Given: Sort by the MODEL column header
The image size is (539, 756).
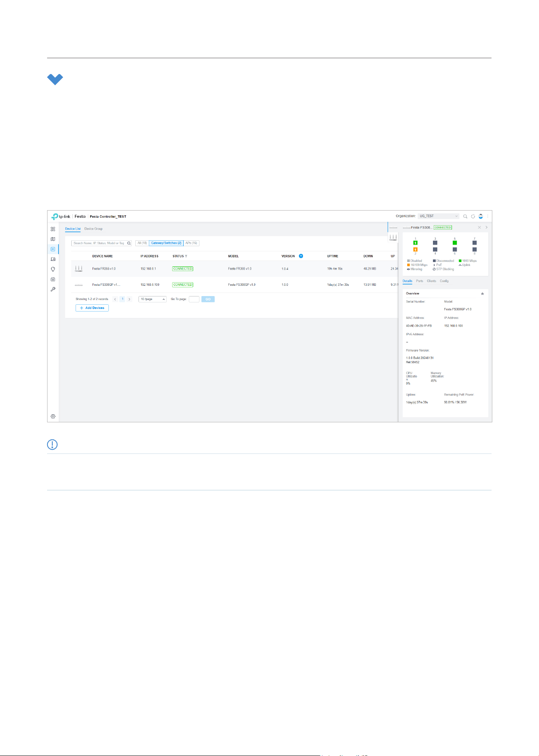Looking at the screenshot, I should 233,256.
